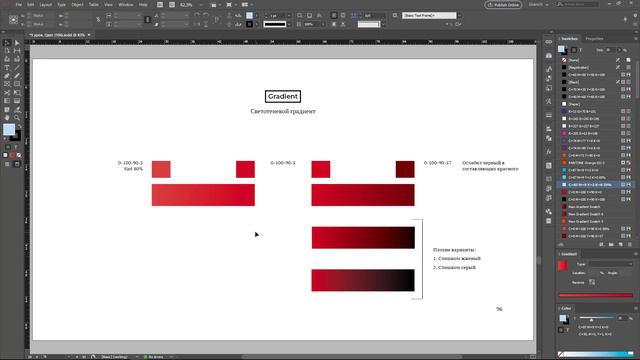Toggle Normal view mode in toolbox
The height and width of the screenshot is (360, 640).
tap(7, 164)
